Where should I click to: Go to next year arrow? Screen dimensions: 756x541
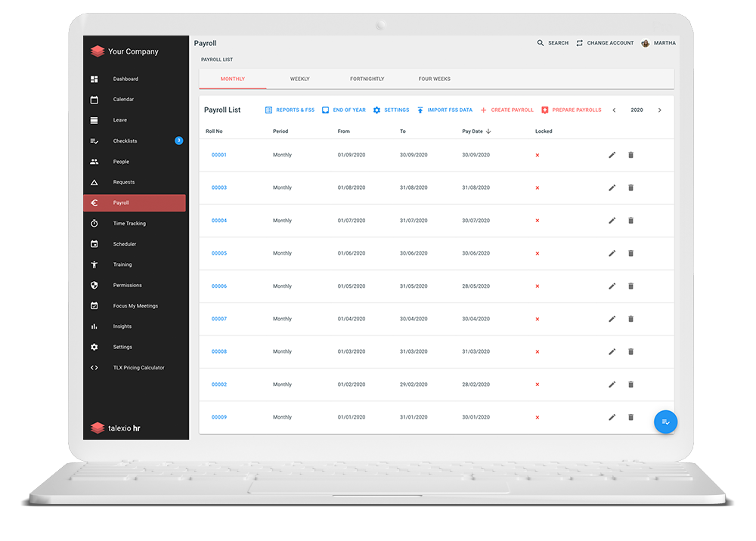[x=659, y=110]
